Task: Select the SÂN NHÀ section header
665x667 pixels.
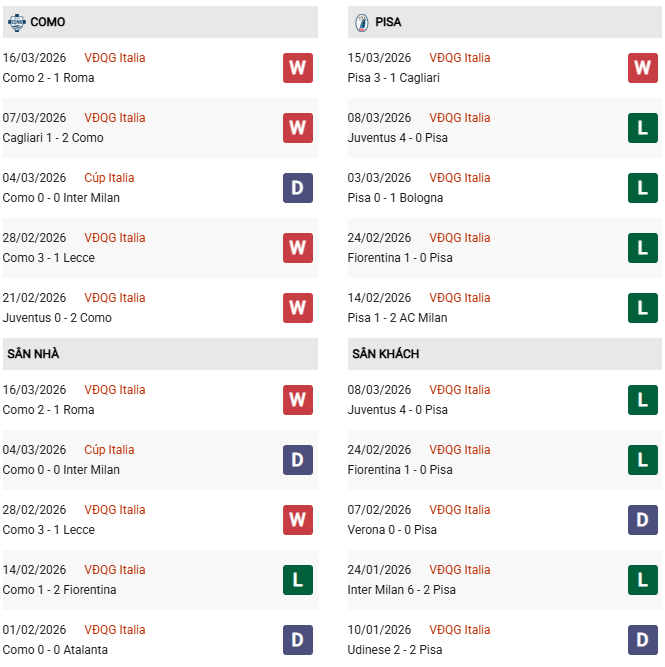Action: click(36, 354)
